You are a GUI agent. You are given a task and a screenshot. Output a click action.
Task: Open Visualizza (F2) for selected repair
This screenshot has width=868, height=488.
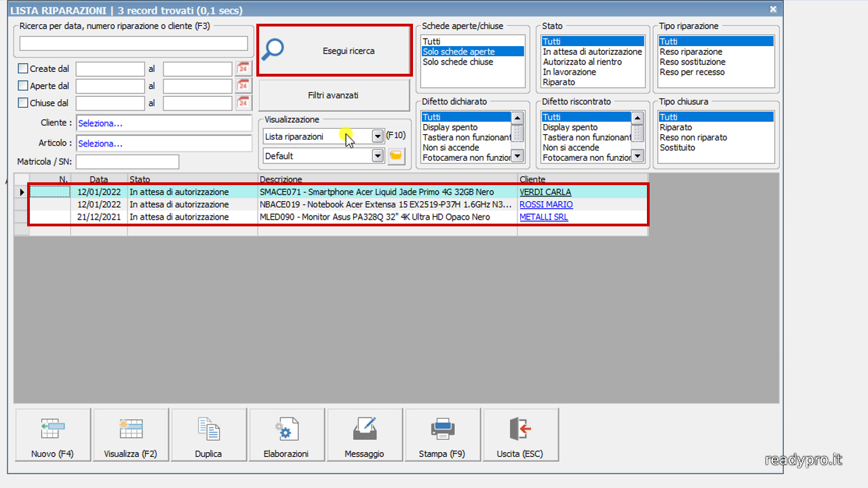(x=131, y=434)
